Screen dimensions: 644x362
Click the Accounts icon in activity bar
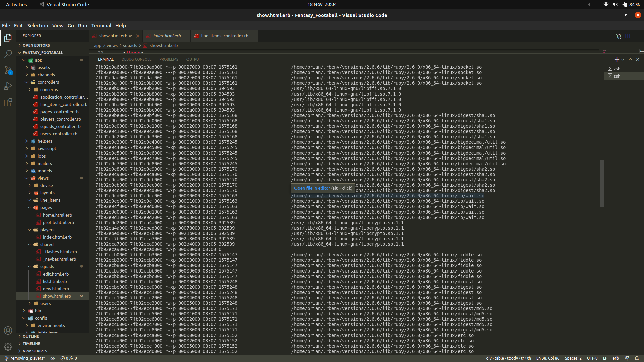8,330
